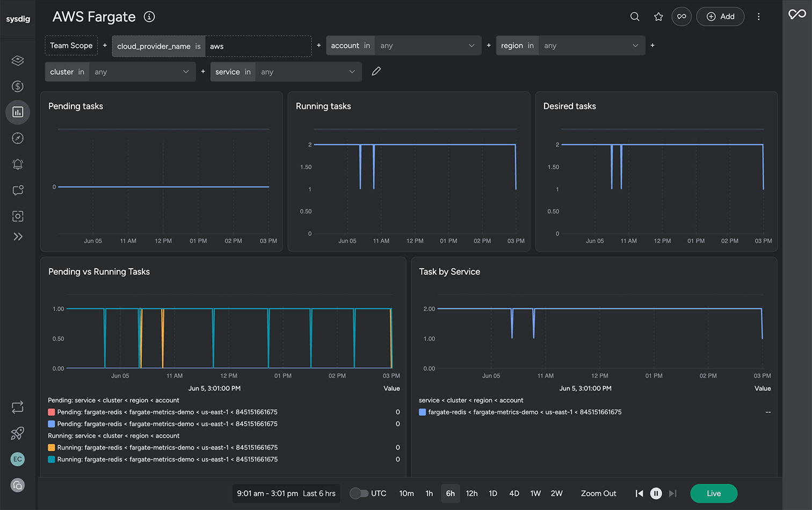The width and height of the screenshot is (812, 510).
Task: Open the alerts bell sidebar icon
Action: 18,164
